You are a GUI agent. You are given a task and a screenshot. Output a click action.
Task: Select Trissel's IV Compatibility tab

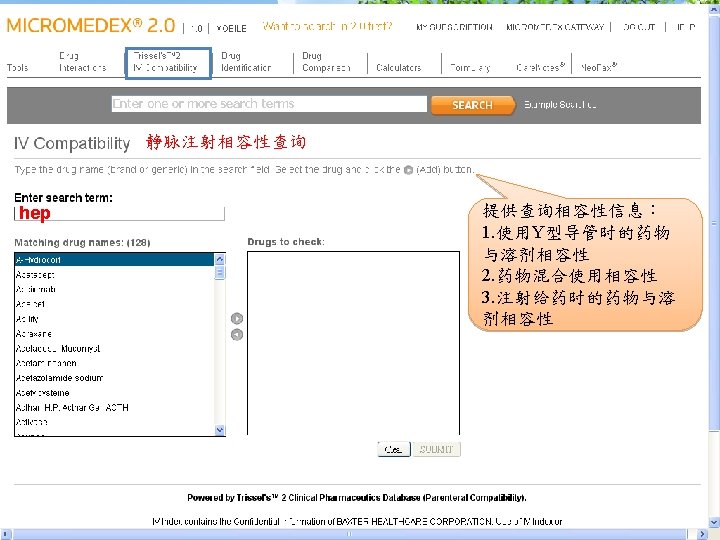[x=168, y=63]
